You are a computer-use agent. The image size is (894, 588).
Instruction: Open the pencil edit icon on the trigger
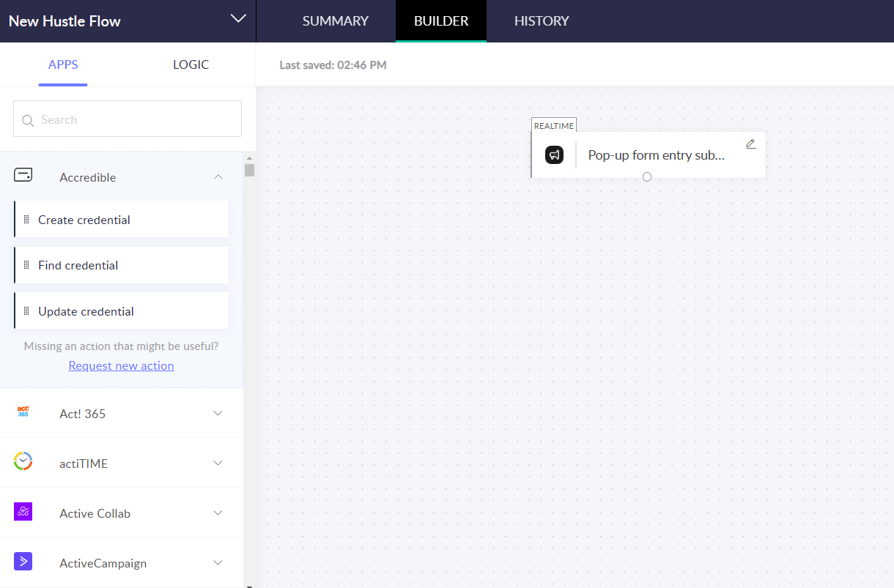[750, 144]
